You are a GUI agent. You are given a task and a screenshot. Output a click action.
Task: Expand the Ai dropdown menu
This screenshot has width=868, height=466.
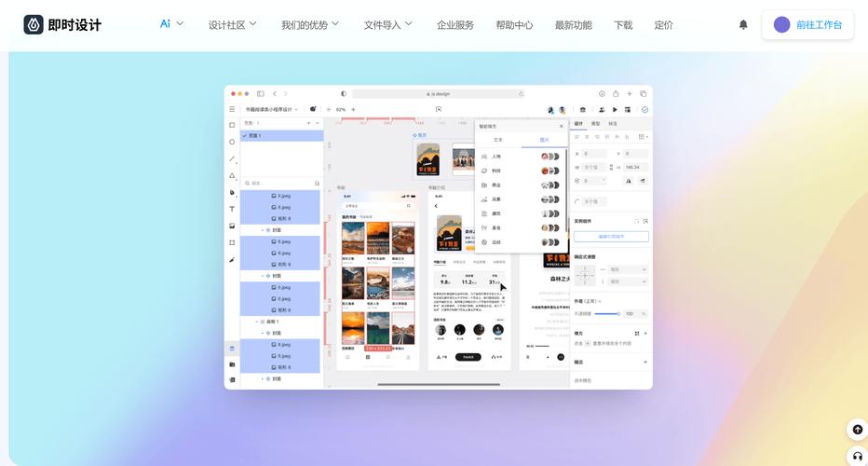point(171,24)
